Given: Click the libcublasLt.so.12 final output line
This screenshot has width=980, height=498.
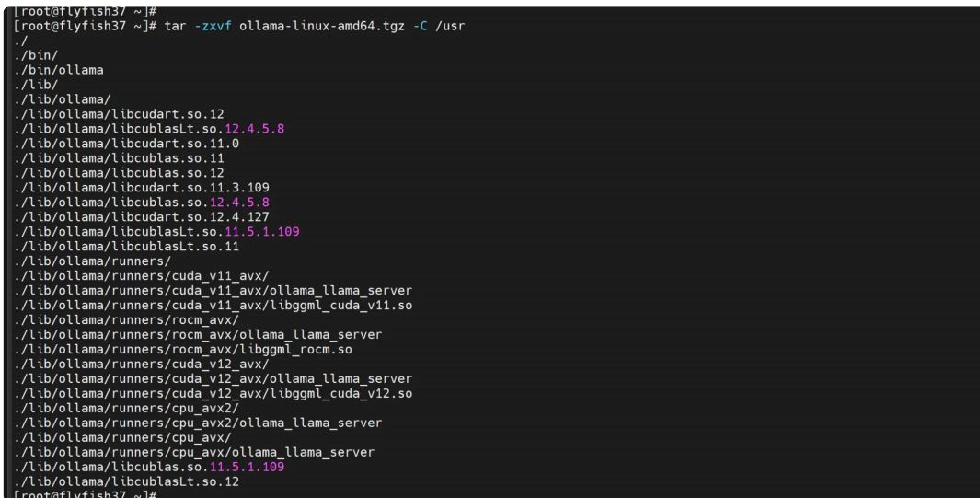Looking at the screenshot, I should [126, 481].
